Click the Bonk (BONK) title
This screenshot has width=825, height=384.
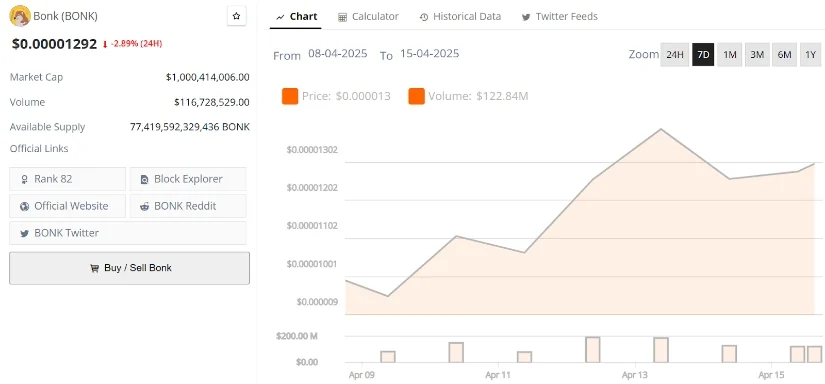[65, 16]
